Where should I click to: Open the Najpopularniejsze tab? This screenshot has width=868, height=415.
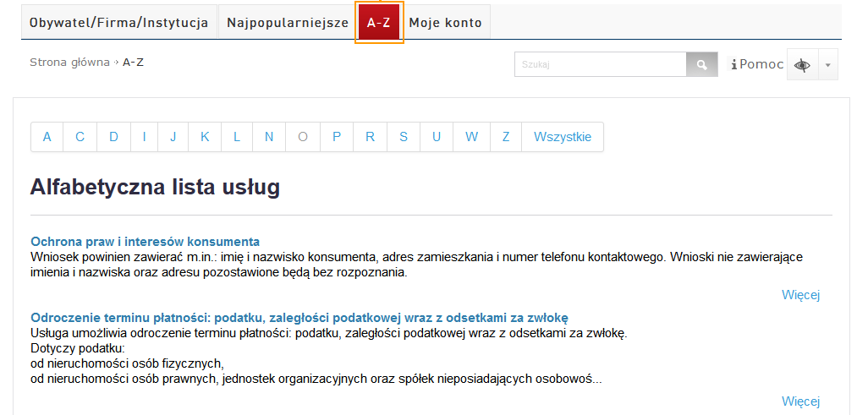(x=288, y=23)
